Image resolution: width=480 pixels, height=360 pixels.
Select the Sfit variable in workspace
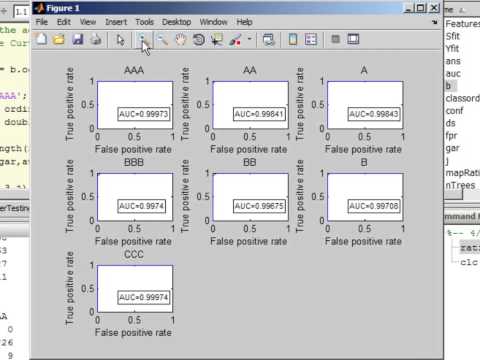(x=453, y=36)
